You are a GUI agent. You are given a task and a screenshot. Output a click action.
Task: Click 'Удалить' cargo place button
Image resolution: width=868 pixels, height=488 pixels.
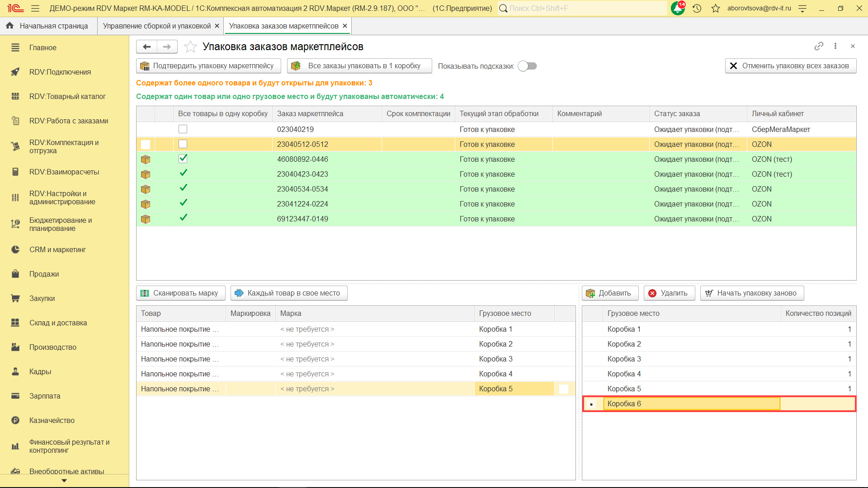668,293
